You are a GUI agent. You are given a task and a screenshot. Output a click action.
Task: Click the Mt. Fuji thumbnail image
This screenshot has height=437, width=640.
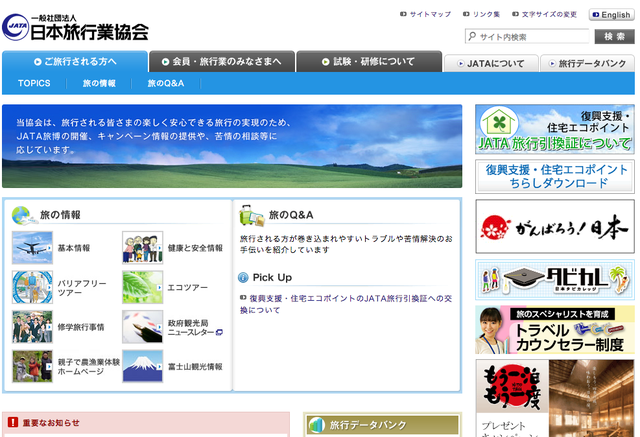click(x=142, y=366)
